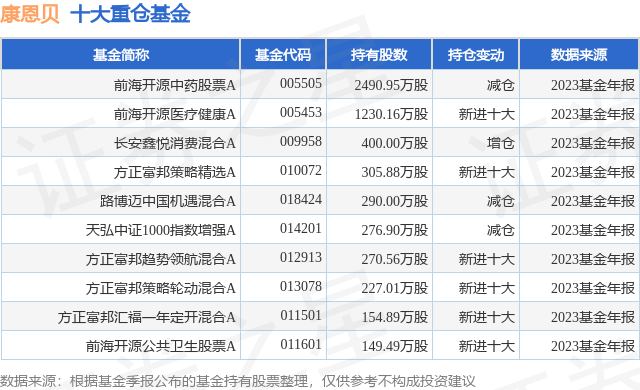Select the title text 十大重仓基金

coord(131,14)
